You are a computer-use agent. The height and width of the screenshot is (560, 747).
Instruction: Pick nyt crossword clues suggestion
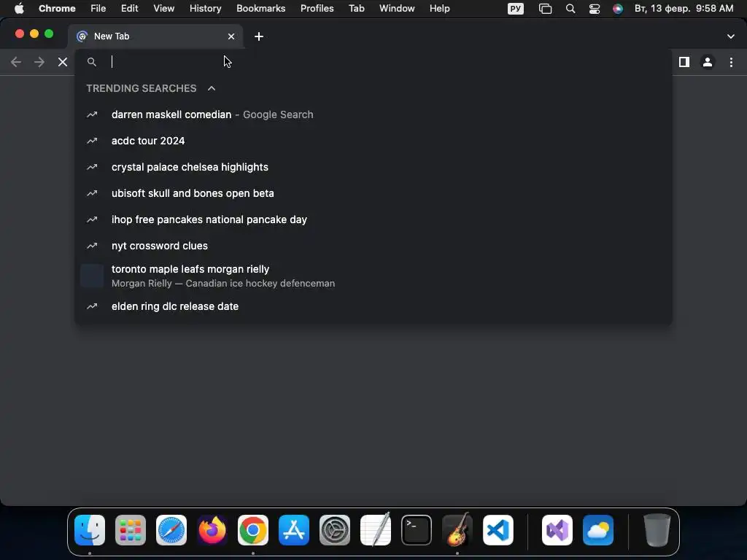pos(374,246)
